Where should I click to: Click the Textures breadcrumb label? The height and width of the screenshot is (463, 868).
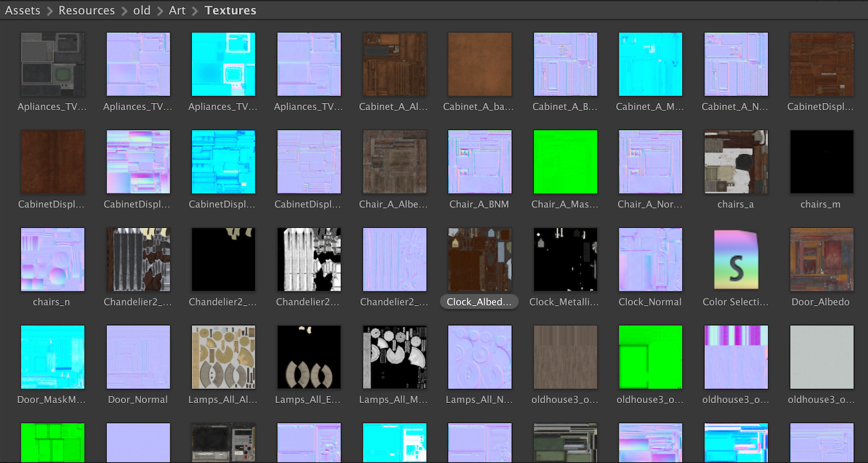click(x=230, y=10)
